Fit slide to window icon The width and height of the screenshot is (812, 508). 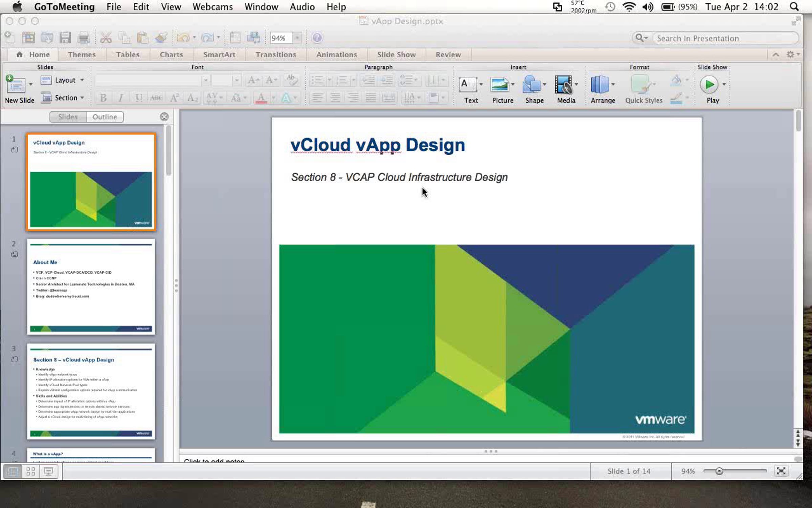pyautogui.click(x=781, y=471)
